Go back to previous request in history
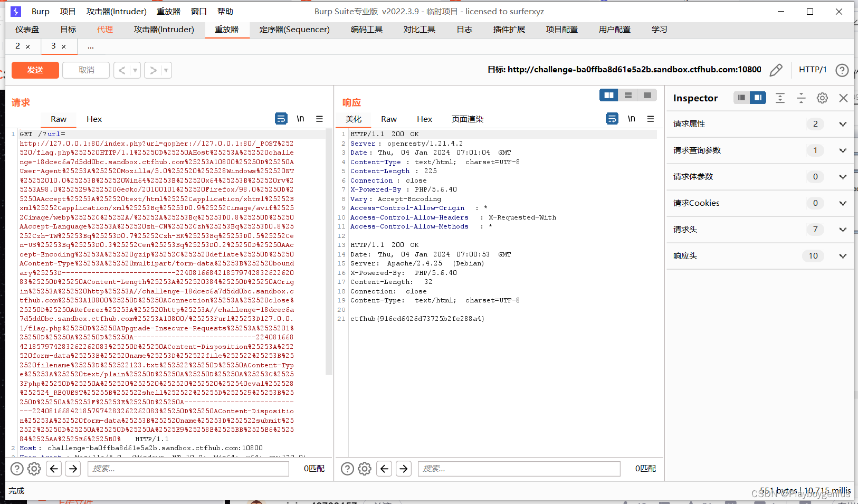The width and height of the screenshot is (858, 504). (x=122, y=70)
